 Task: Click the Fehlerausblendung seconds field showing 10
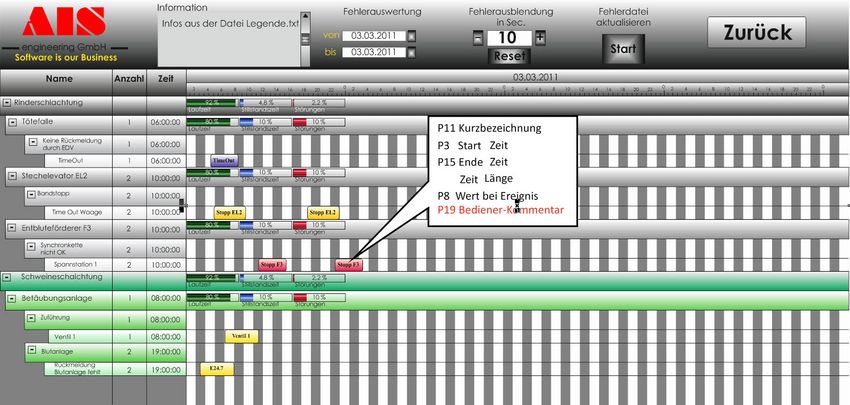[x=509, y=38]
